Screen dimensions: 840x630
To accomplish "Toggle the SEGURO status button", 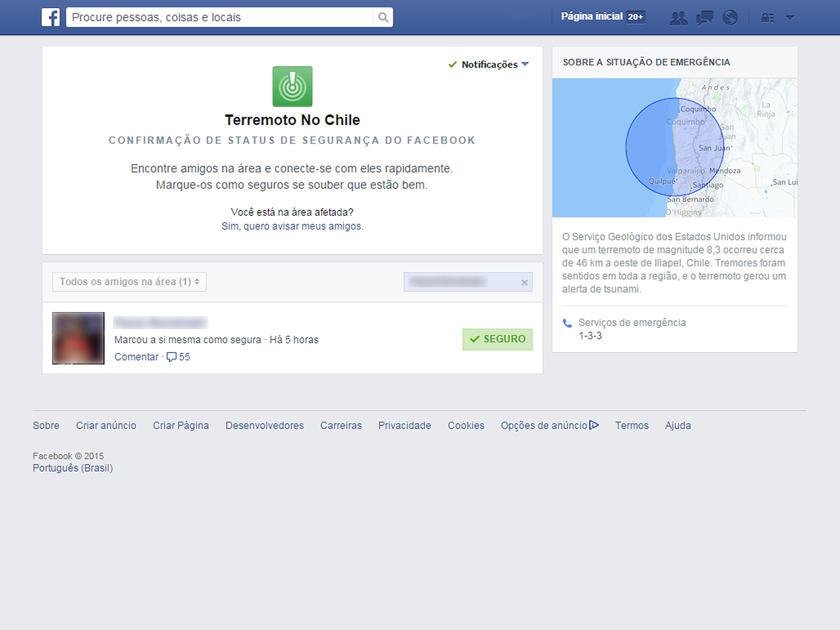I will (498, 339).
